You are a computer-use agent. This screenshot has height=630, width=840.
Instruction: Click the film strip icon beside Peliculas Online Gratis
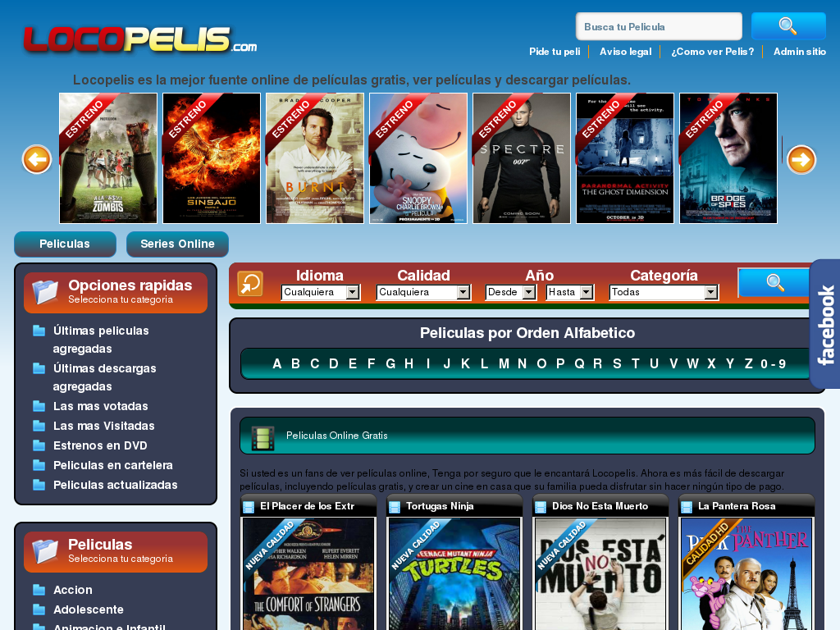point(262,438)
